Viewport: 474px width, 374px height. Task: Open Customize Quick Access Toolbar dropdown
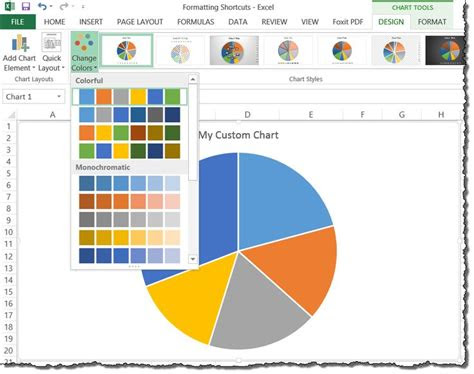click(x=83, y=7)
